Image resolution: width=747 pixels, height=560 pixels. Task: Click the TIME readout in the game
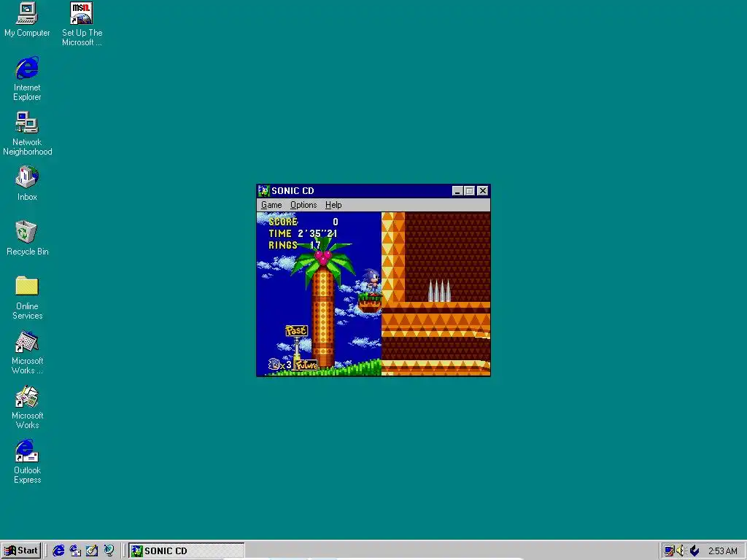coord(303,234)
